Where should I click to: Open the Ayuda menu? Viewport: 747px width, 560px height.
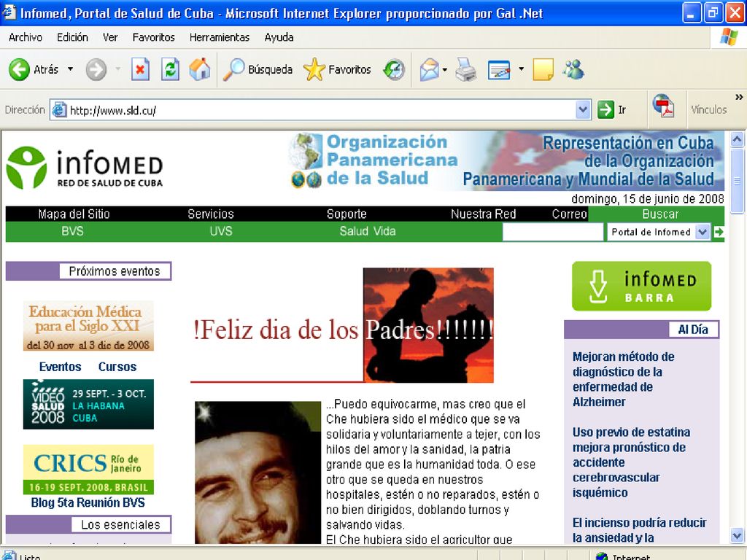279,37
